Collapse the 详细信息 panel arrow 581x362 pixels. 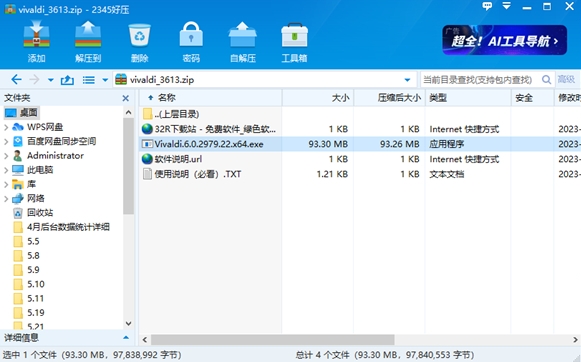point(126,338)
